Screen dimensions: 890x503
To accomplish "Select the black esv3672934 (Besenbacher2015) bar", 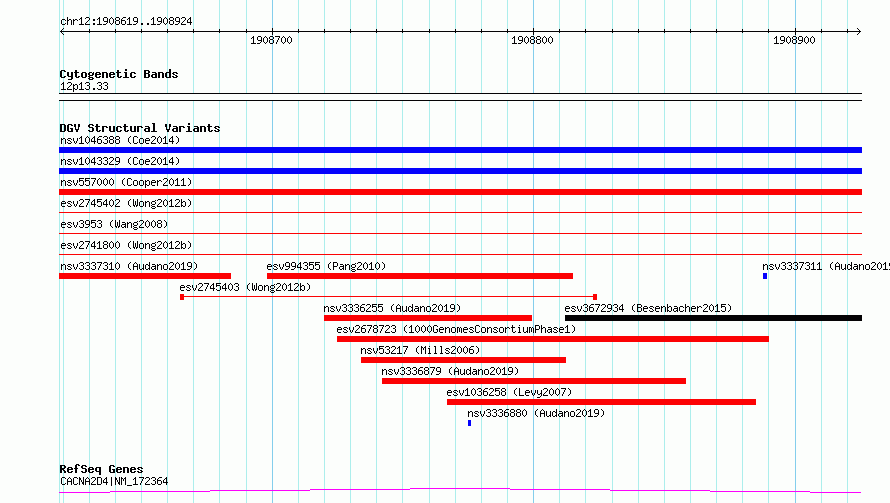I will tap(713, 318).
